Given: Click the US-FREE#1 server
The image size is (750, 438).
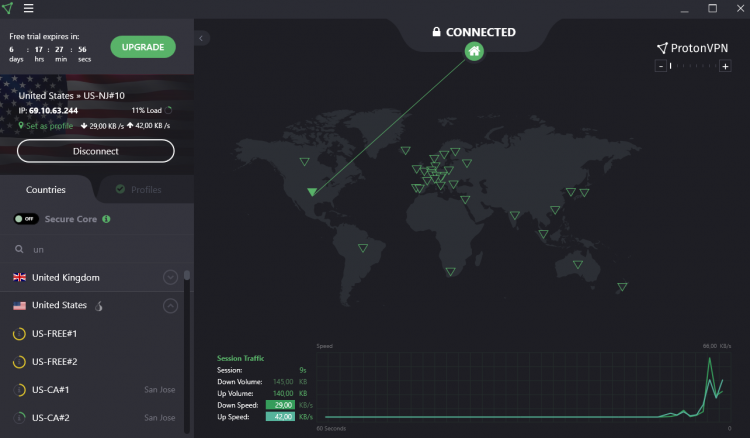Looking at the screenshot, I should coord(92,334).
